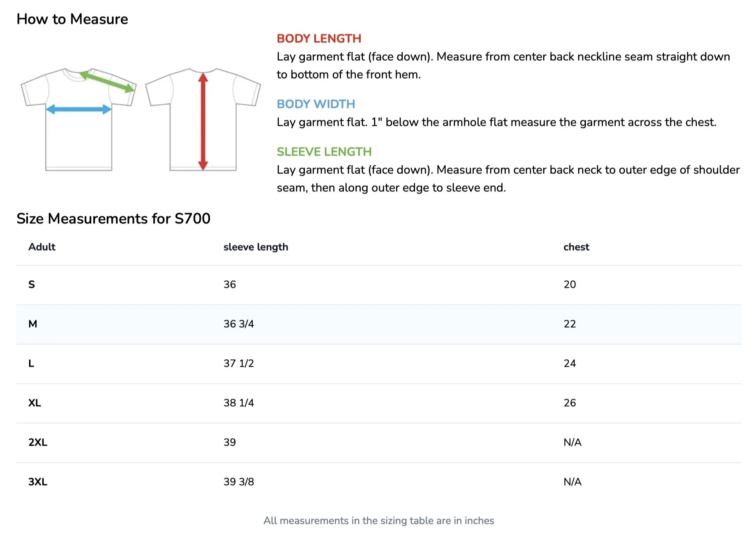Select the 2XL size row label

(38, 442)
